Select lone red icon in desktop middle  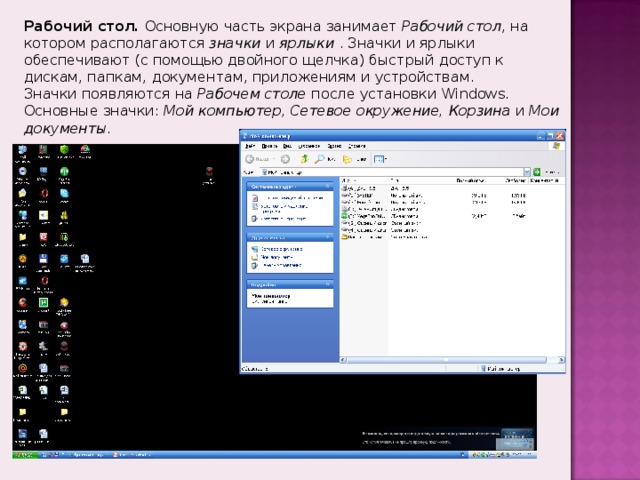point(209,171)
